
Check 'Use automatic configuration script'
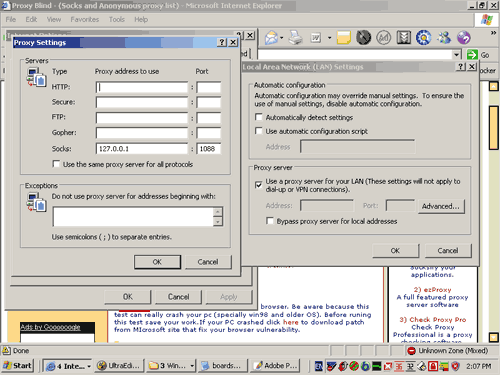[259, 131]
